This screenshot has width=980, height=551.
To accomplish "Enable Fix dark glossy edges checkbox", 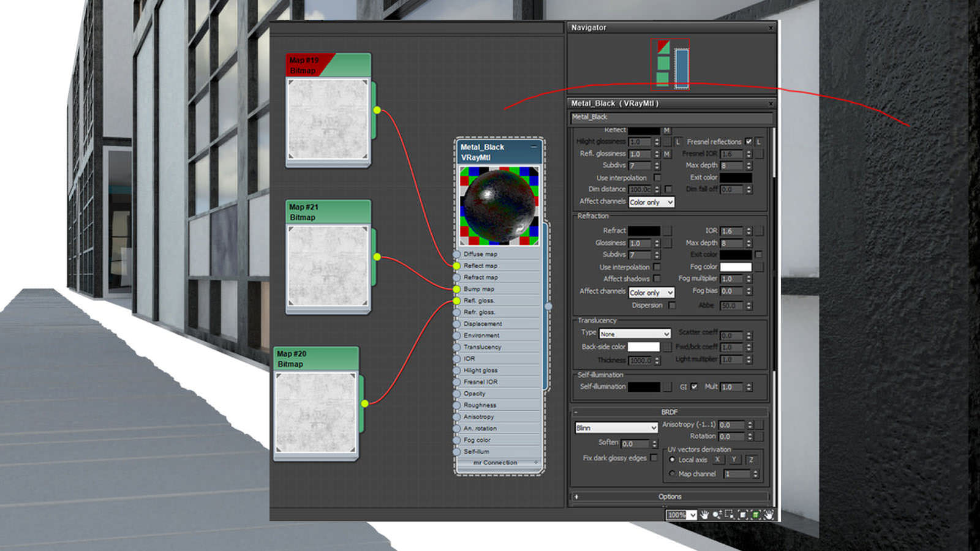I will click(654, 458).
